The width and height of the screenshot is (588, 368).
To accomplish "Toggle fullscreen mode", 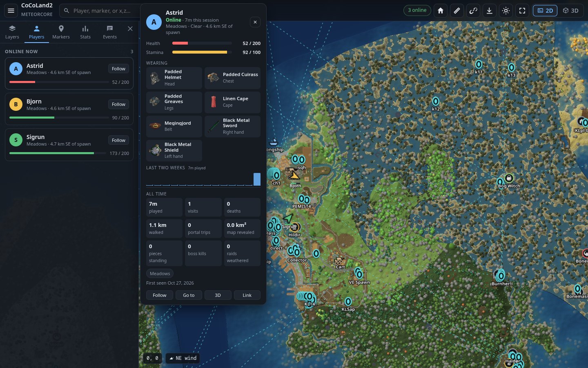I will tap(522, 11).
